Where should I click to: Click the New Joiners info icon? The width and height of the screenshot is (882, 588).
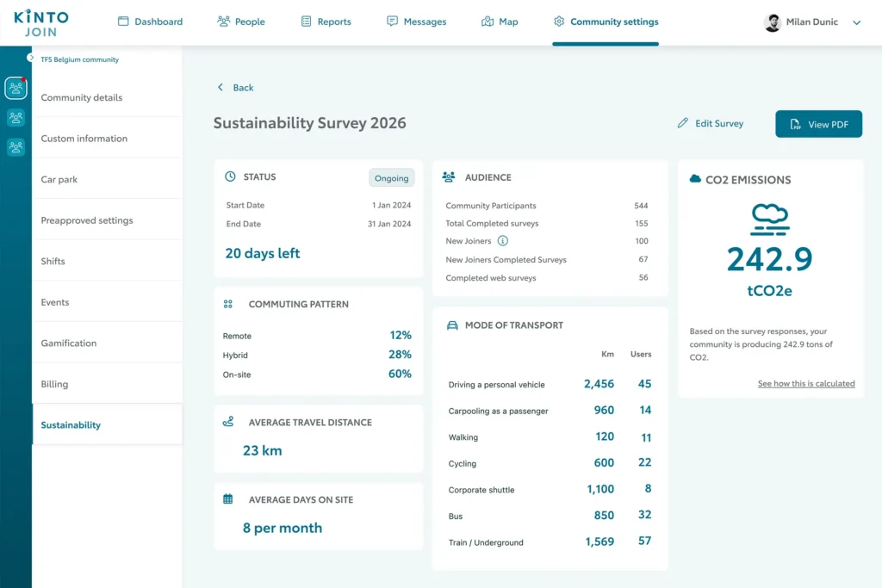point(503,241)
